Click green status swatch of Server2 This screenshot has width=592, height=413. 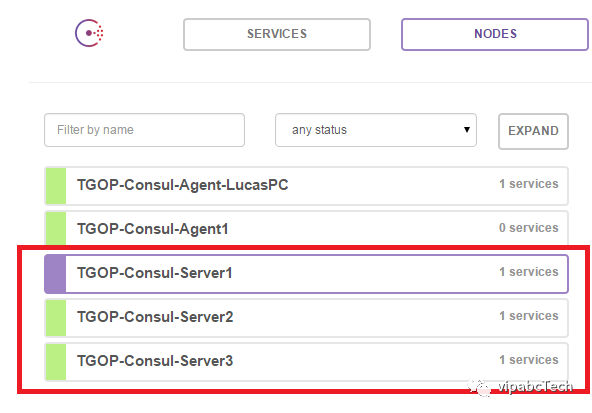coord(56,318)
